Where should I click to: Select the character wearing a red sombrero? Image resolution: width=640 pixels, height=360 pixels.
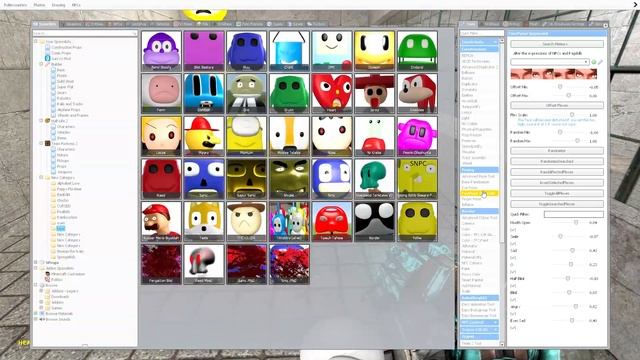pos(374,93)
